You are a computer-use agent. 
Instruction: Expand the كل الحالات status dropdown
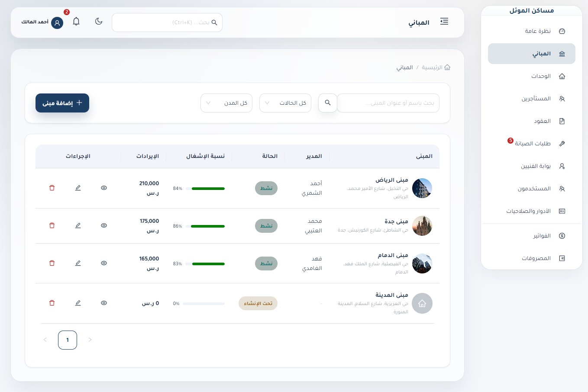285,103
